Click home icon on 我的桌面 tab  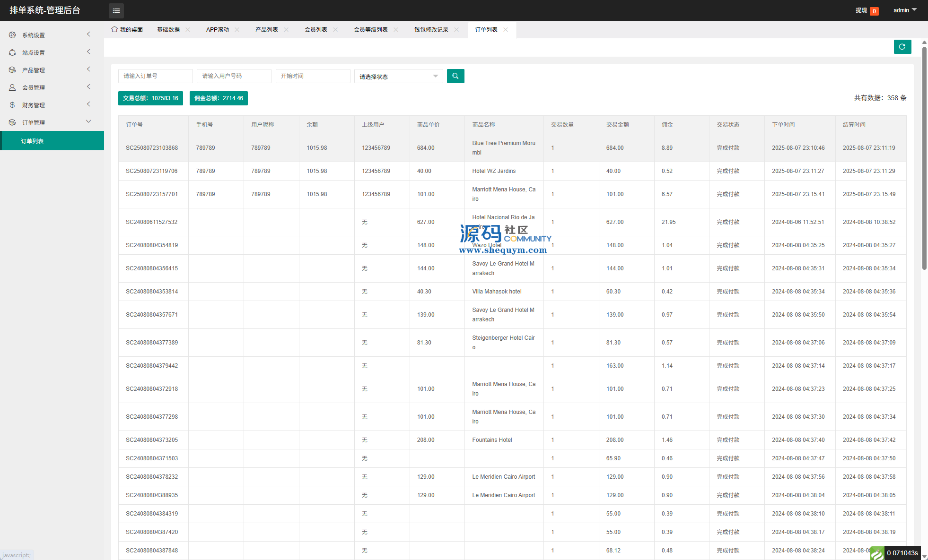[114, 29]
